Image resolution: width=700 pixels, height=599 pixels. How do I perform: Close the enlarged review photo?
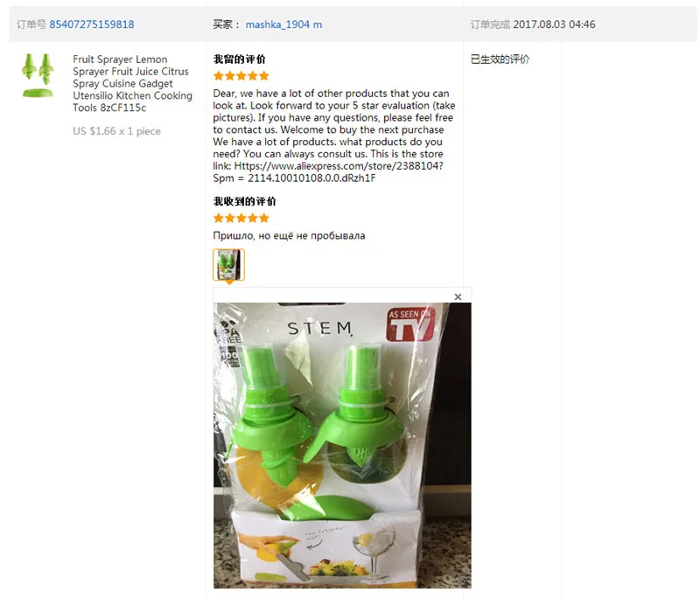click(x=458, y=296)
